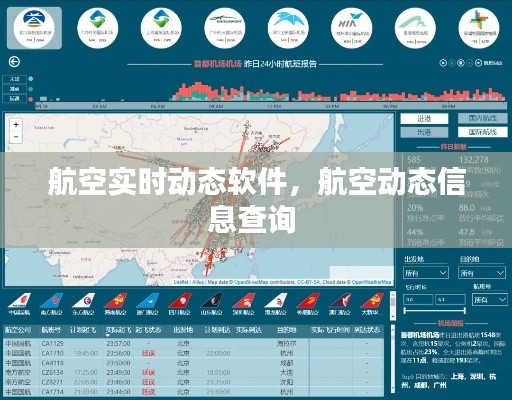Sort by 航班号 column header
This screenshot has height=400, width=512.
(51, 330)
